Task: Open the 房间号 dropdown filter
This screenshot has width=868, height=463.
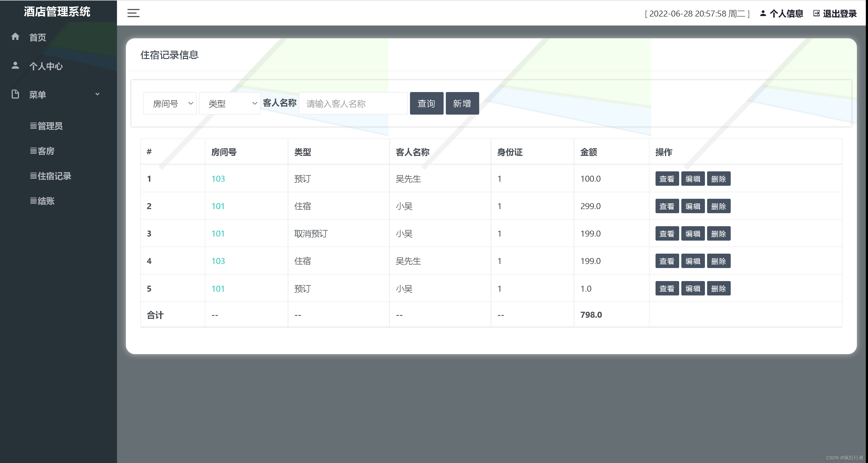Action: tap(170, 103)
